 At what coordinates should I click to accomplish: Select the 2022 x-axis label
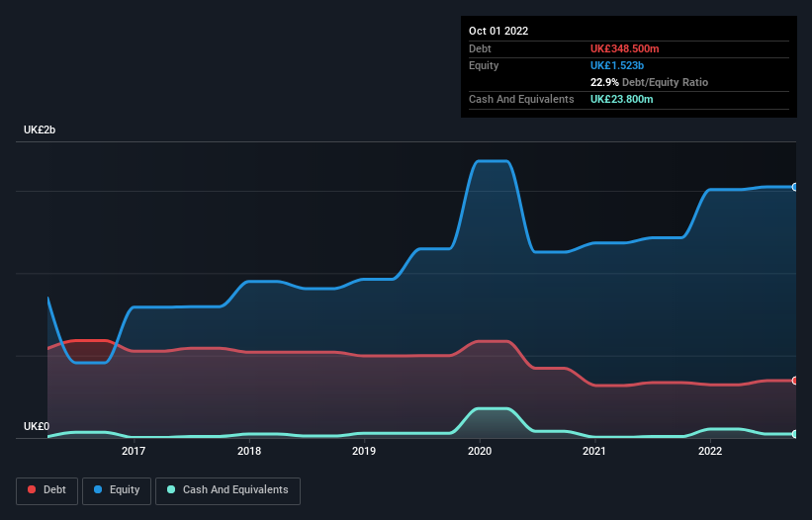[710, 451]
